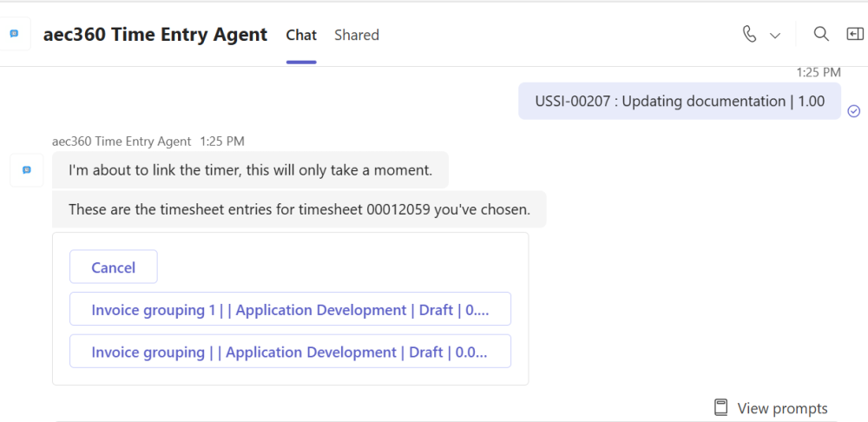
Task: Click the open side panel icon
Action: pos(855,34)
